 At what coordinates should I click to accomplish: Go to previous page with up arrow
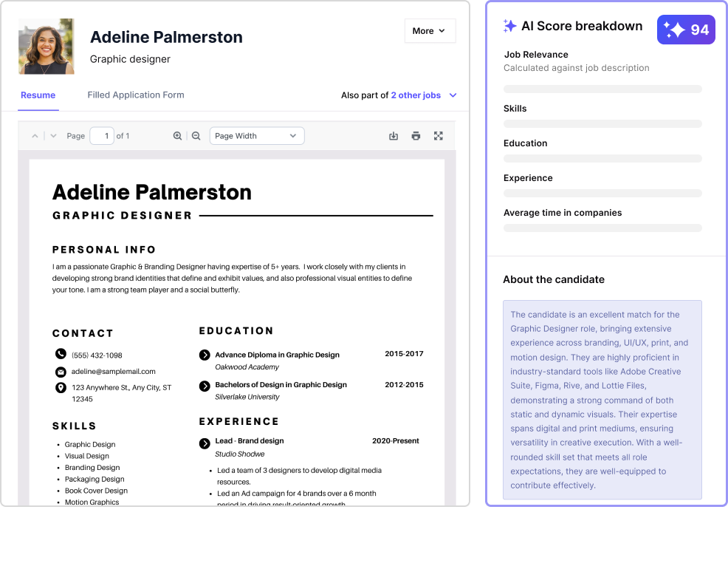[x=35, y=136]
